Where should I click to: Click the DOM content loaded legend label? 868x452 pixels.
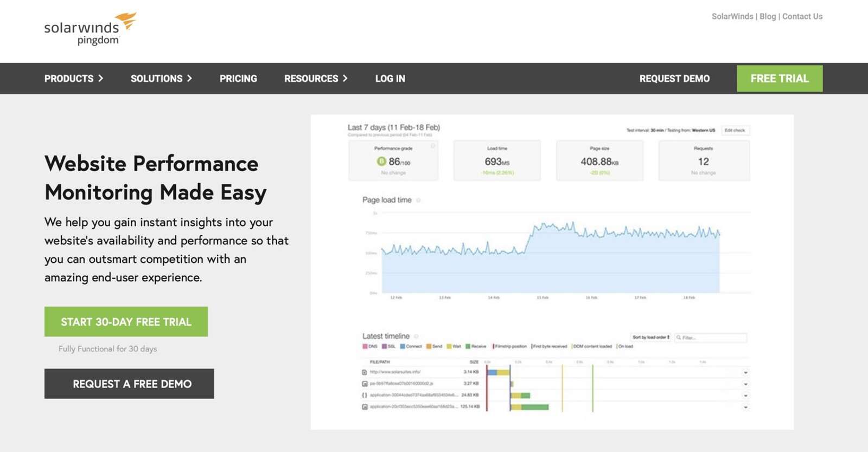coord(592,346)
